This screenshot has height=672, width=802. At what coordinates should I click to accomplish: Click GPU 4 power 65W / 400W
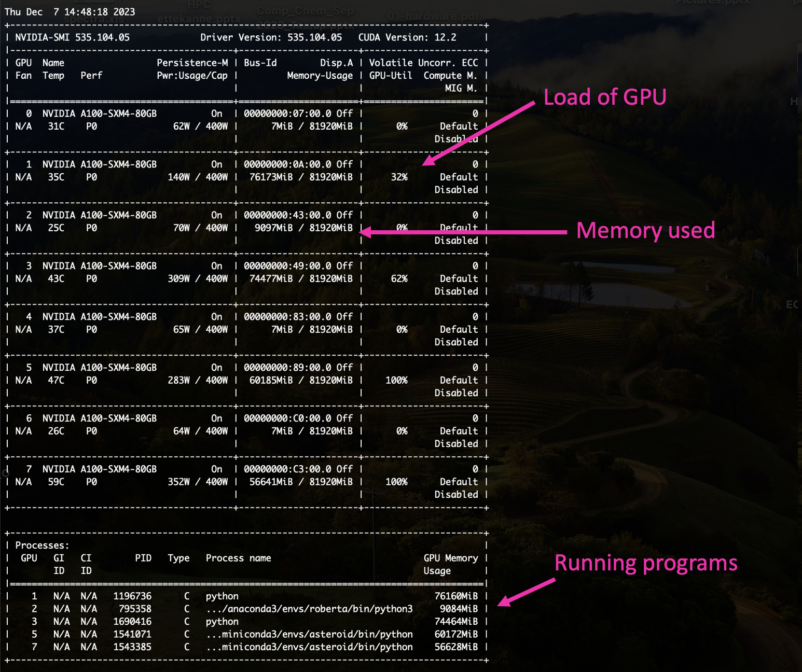pyautogui.click(x=200, y=329)
